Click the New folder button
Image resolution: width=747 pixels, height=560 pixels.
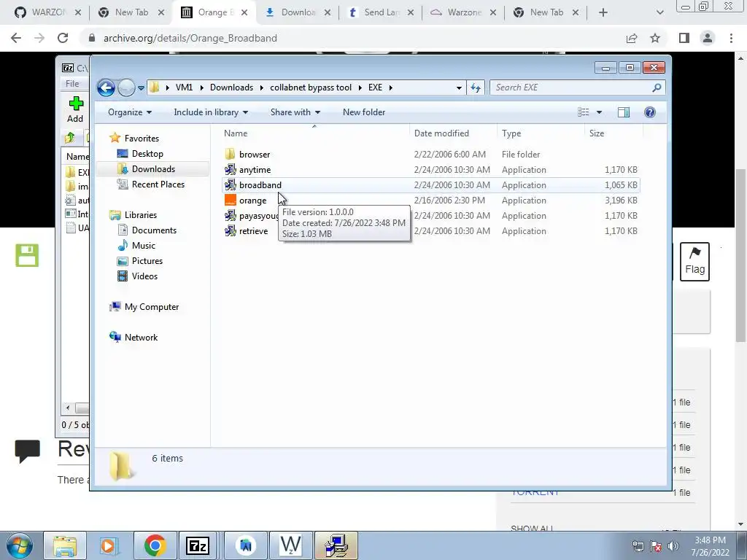coord(364,112)
